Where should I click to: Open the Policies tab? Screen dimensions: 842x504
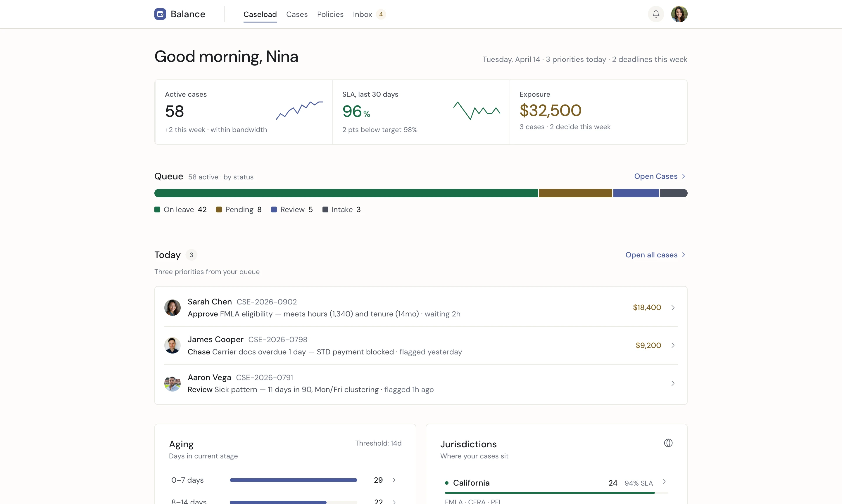pos(330,14)
